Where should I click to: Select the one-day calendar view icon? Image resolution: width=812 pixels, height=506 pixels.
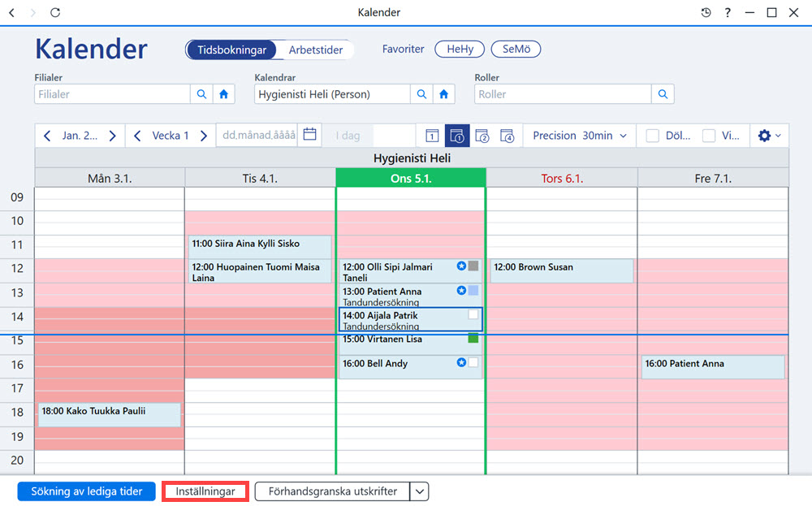point(432,136)
